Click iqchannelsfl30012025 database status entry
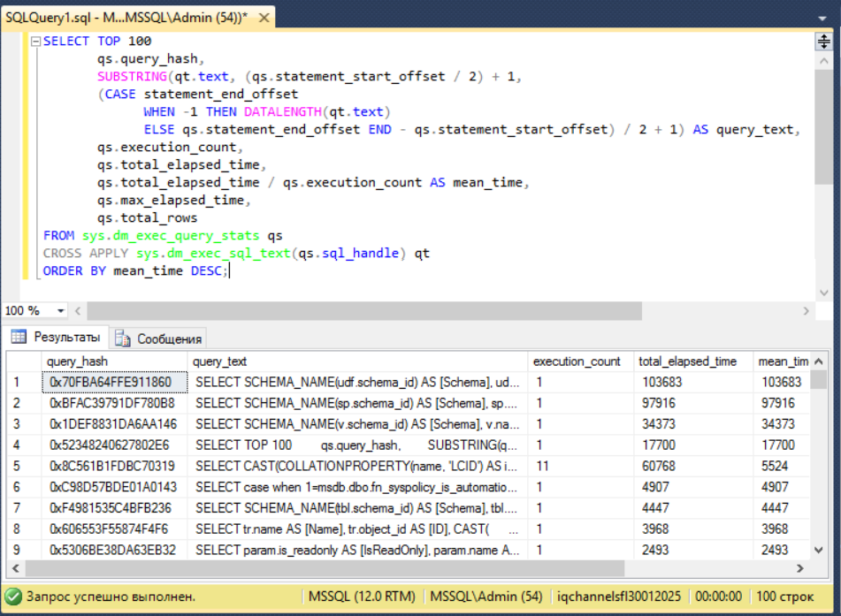841x616 pixels. click(618, 597)
